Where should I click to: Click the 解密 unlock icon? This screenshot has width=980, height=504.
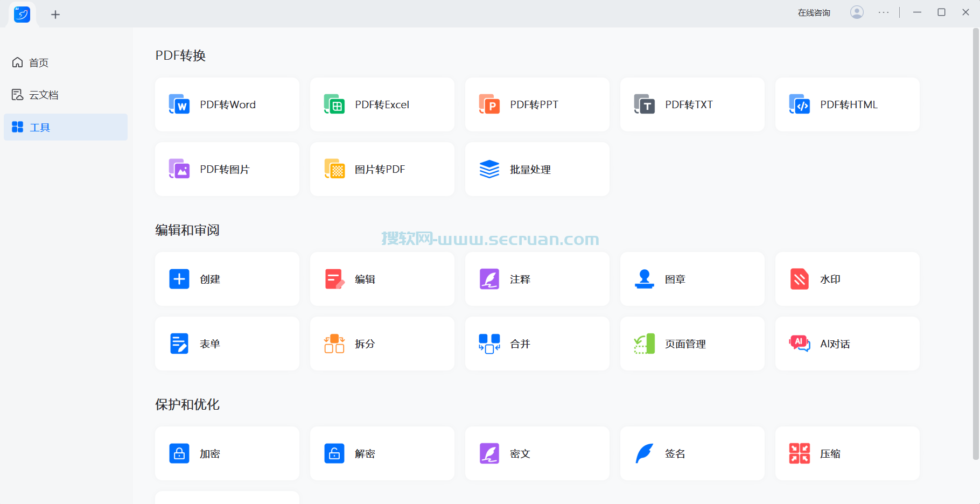click(334, 453)
